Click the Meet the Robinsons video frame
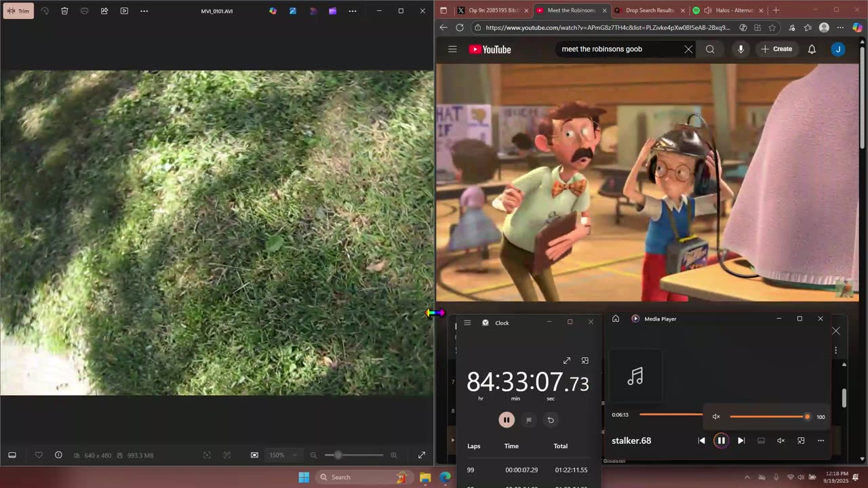The width and height of the screenshot is (868, 488). point(647,182)
